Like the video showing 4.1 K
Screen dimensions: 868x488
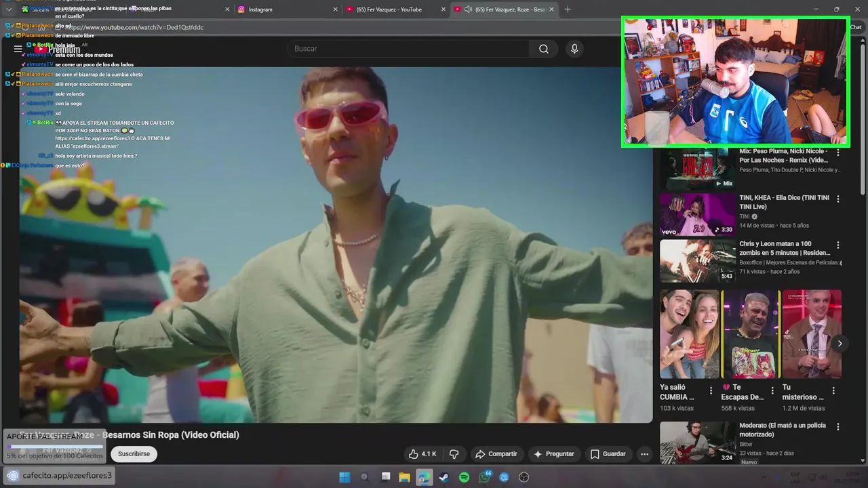tap(422, 453)
